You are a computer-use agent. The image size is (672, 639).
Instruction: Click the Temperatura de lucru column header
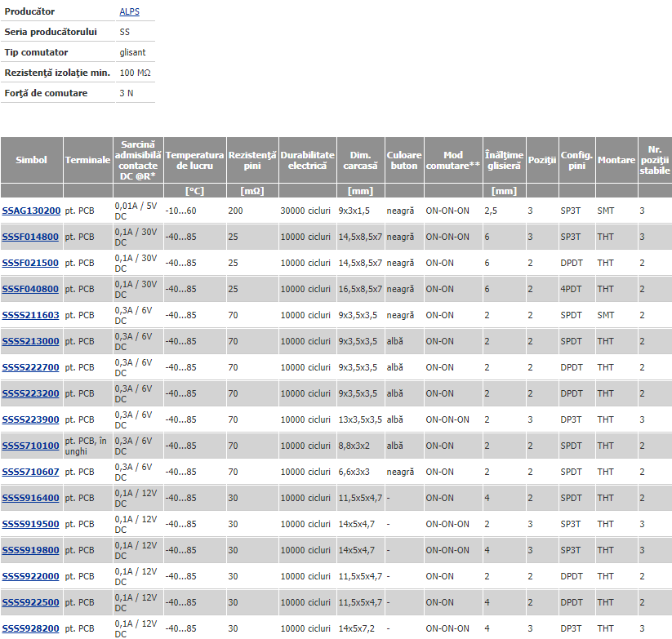tap(195, 160)
